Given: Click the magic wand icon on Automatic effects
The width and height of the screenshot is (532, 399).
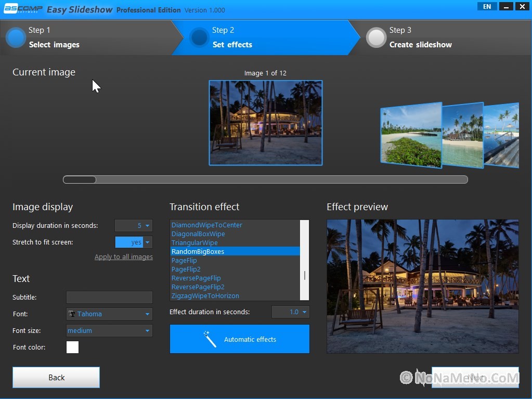Looking at the screenshot, I should click(210, 339).
